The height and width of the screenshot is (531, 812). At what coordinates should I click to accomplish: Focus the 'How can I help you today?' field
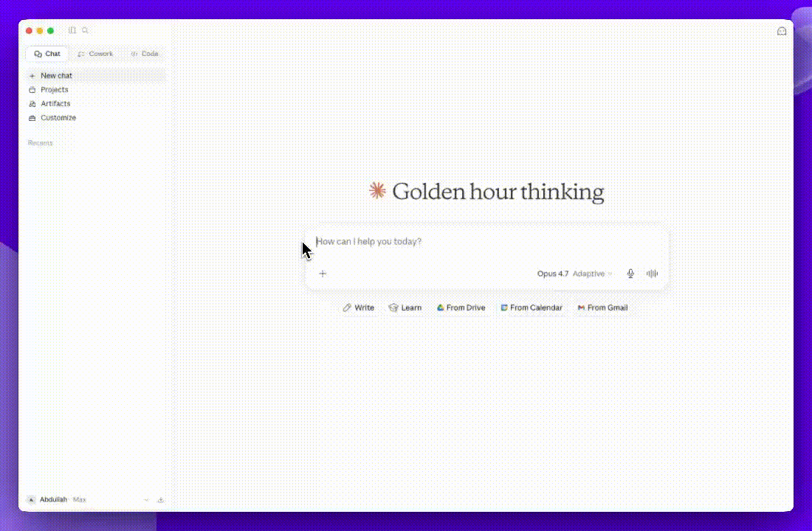pyautogui.click(x=486, y=242)
